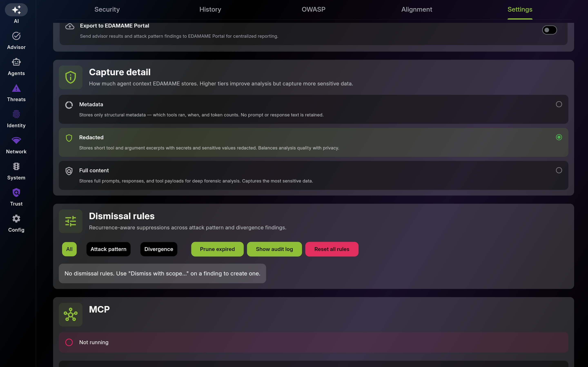Select the Full content radio button

click(x=559, y=170)
